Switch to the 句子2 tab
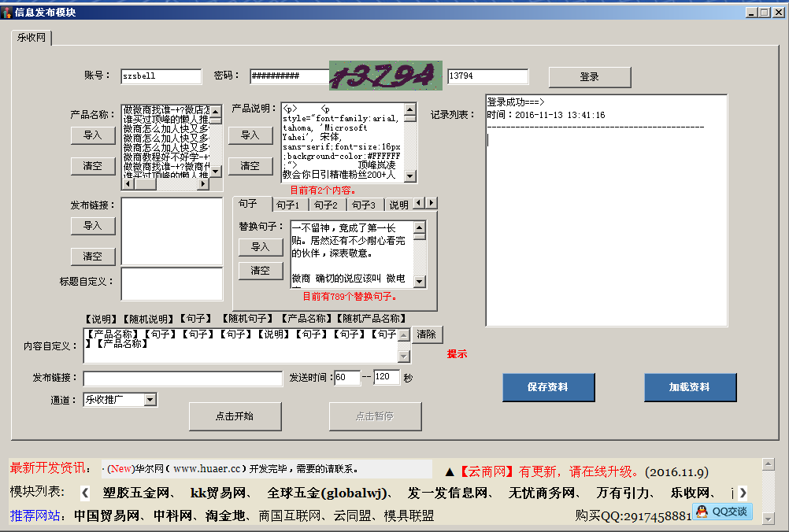This screenshot has width=789, height=532. (326, 205)
